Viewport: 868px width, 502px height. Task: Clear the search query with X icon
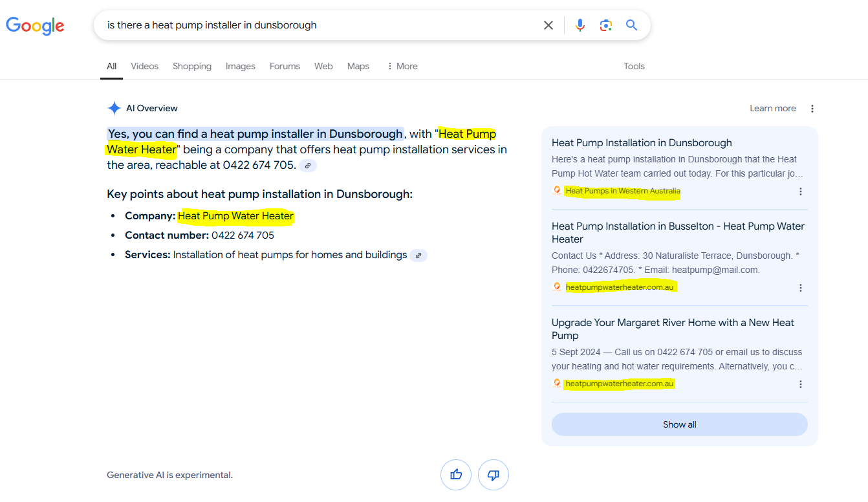click(x=548, y=25)
